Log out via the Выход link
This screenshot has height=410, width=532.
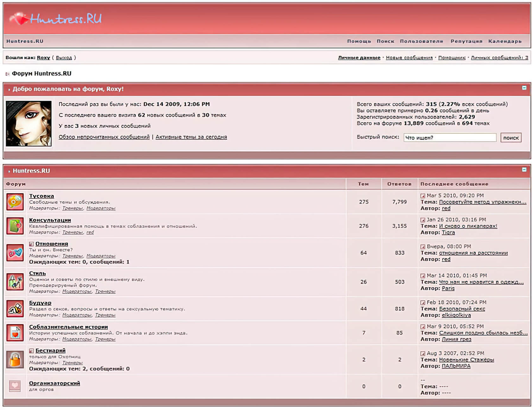(x=64, y=58)
